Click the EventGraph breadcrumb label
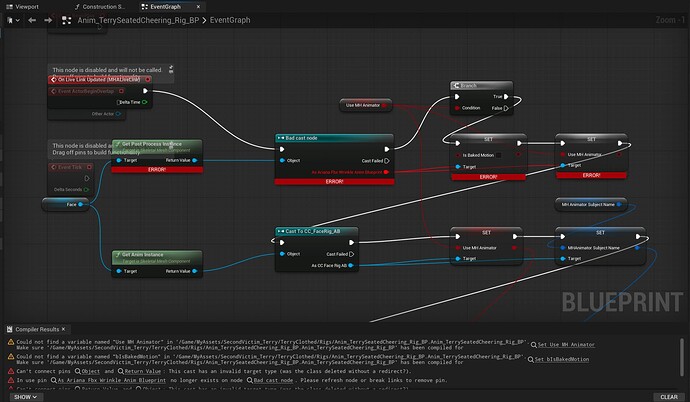 (230, 20)
